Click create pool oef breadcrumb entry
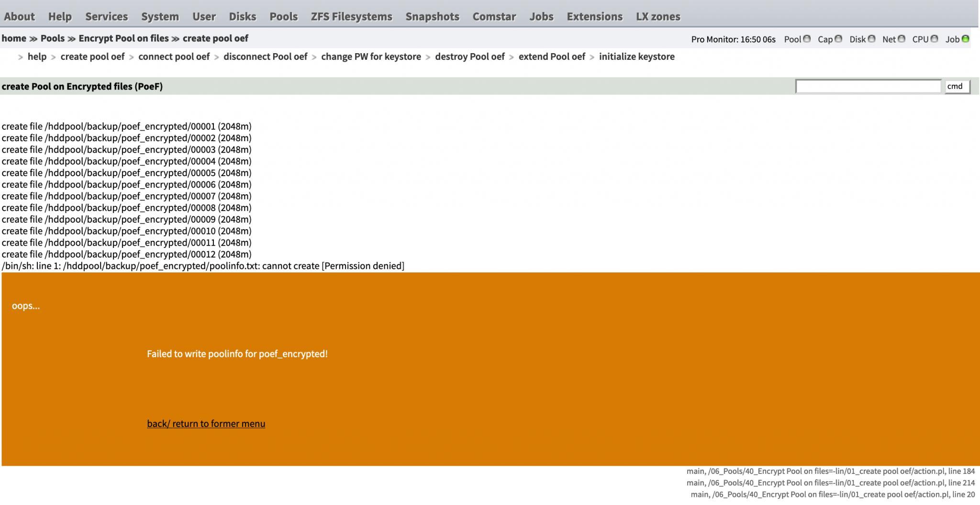Screen dimensions: 980x505 (215, 38)
